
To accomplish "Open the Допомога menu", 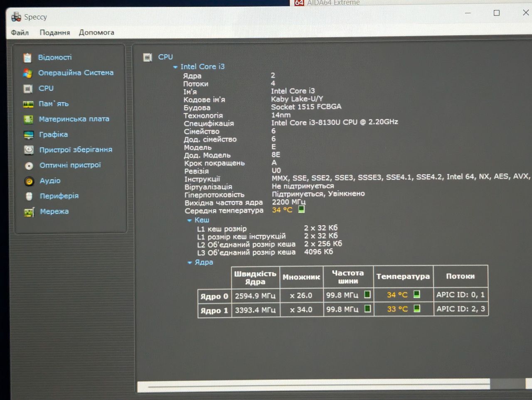I will click(96, 32).
